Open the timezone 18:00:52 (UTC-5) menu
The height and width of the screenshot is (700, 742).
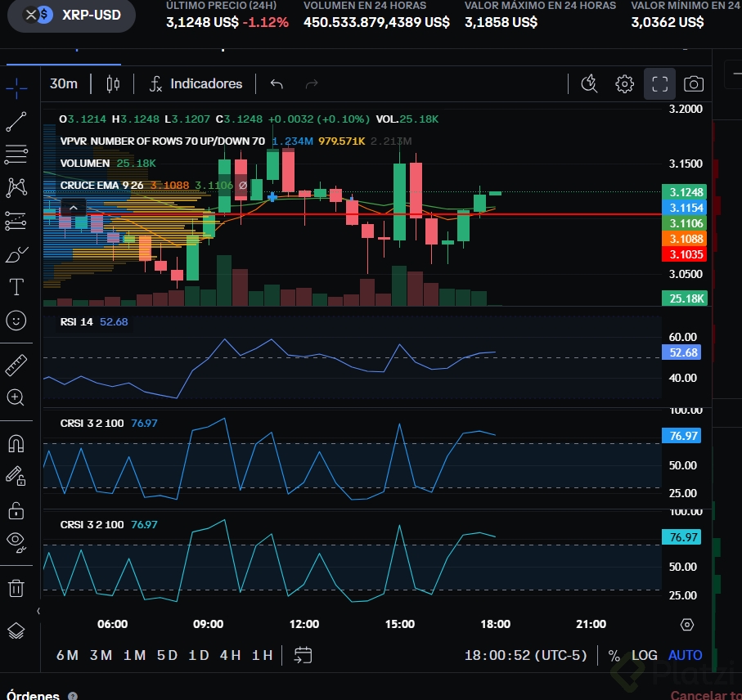pos(526,656)
